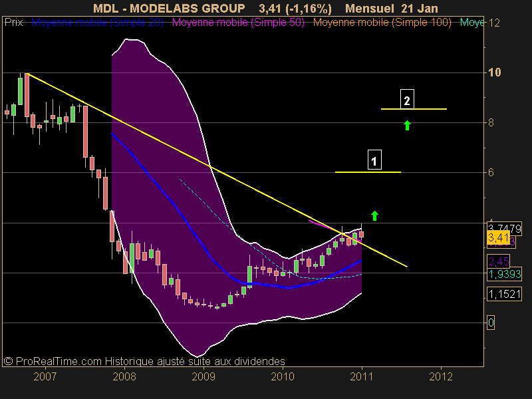532x399 pixels.
Task: Click the 2009 year label on time axis
Action: pos(203,376)
